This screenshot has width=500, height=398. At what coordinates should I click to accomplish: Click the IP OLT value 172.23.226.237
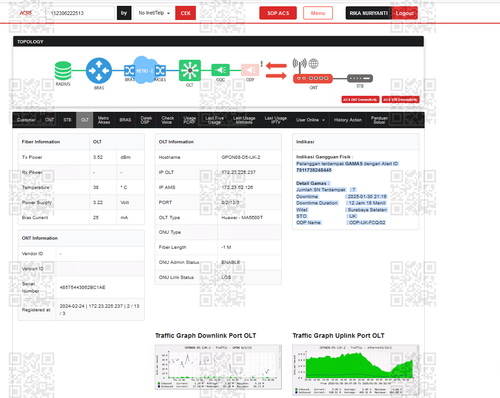239,172
